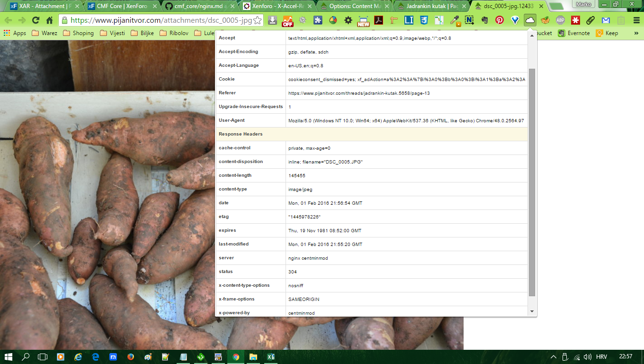
Task: Open Excel from the taskbar
Action: click(271, 357)
